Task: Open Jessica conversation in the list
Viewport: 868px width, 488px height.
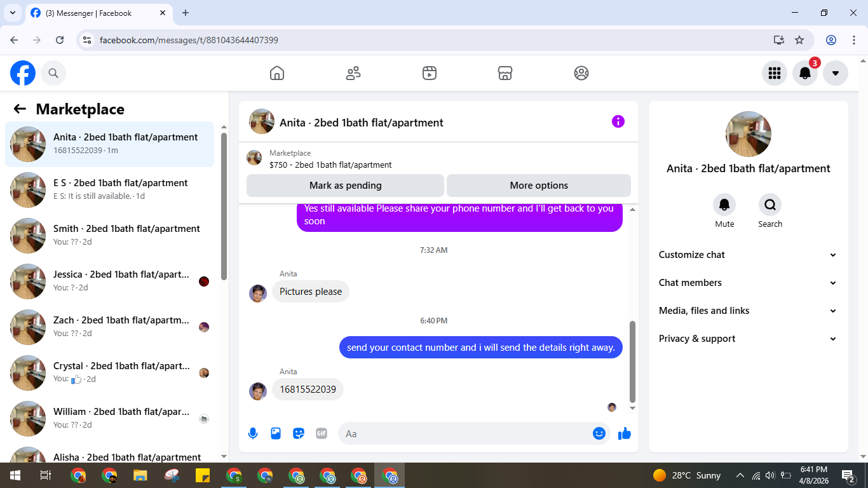Action: click(109, 281)
